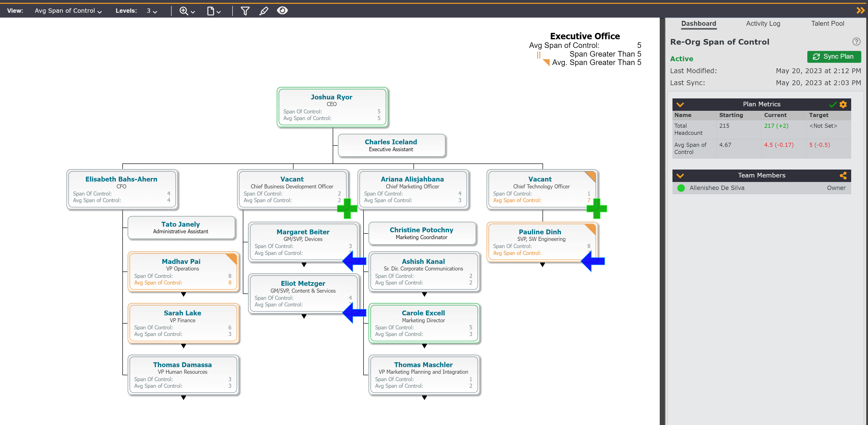
Task: Click Vacant Chief Technology Officer title
Action: point(541,186)
